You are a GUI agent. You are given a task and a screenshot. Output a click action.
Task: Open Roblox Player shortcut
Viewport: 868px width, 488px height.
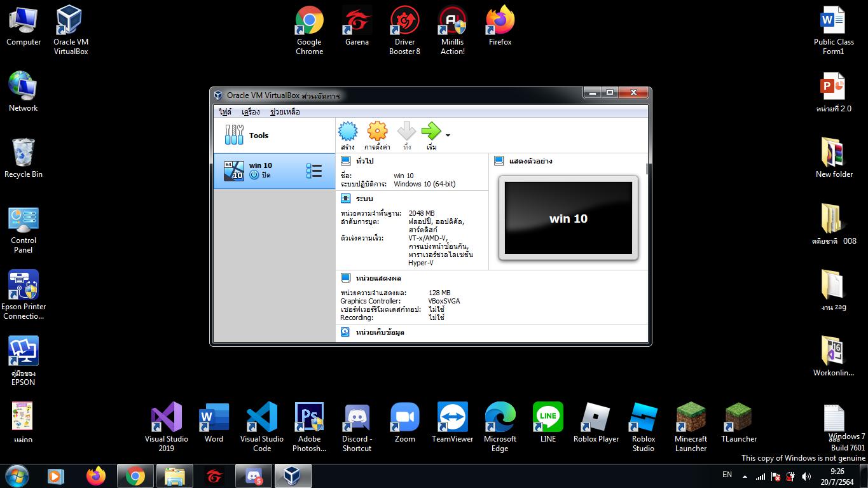[596, 423]
